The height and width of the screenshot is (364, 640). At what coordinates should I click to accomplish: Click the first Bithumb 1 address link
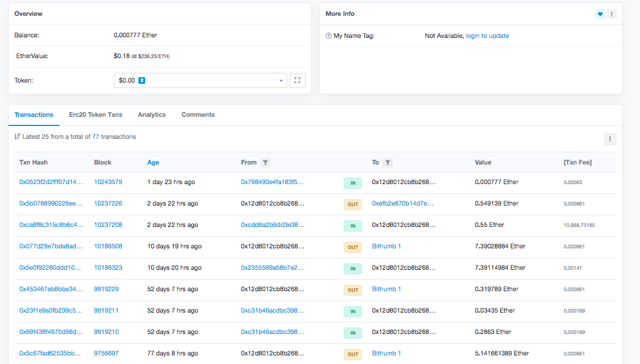point(386,246)
